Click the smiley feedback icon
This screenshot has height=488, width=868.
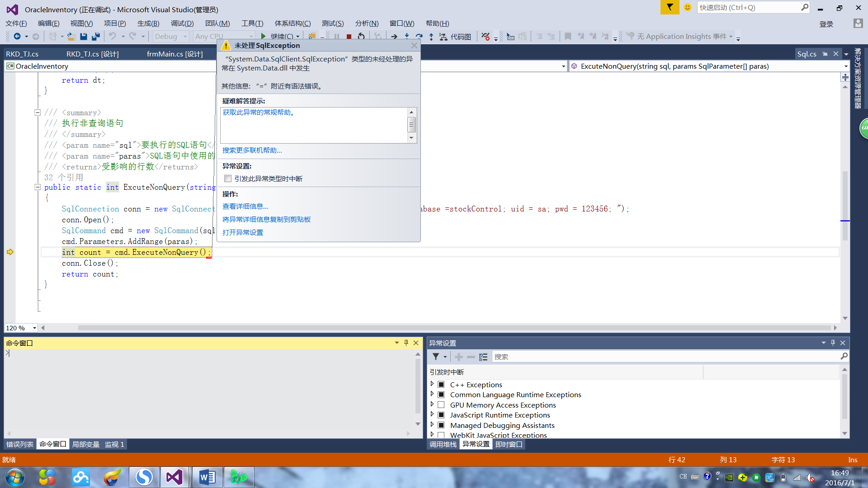coord(687,7)
